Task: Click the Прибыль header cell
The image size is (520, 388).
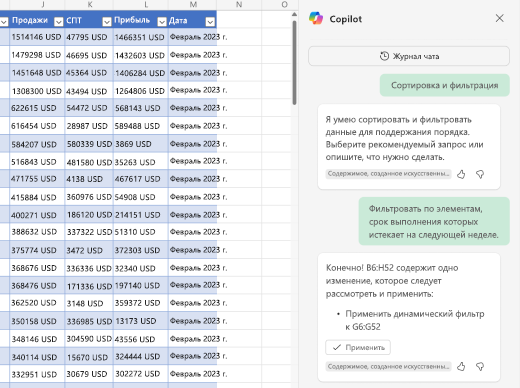Action: pos(141,20)
